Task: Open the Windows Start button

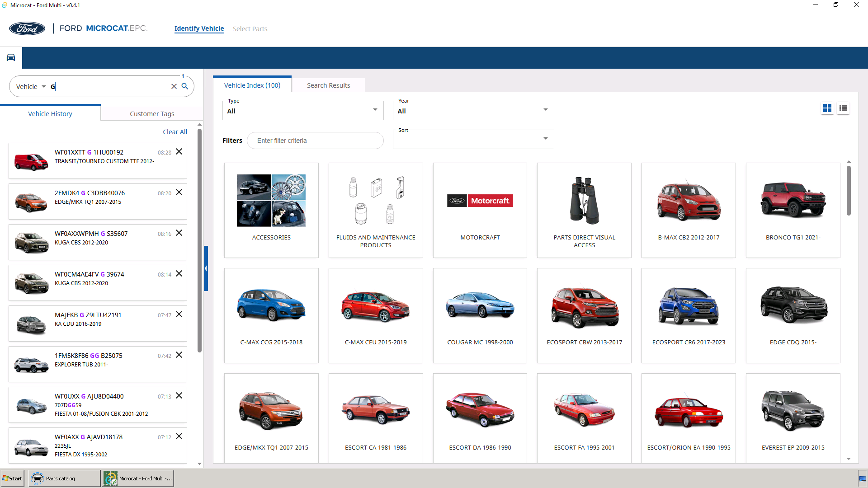Action: (13, 479)
